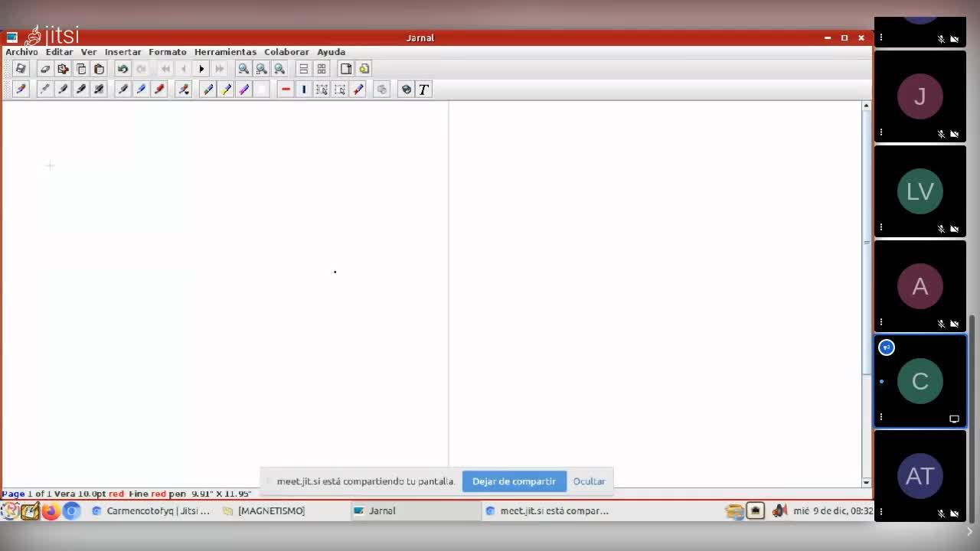Screen dimensions: 980x551
Task: Select participant A thumbnail
Action: 920,286
